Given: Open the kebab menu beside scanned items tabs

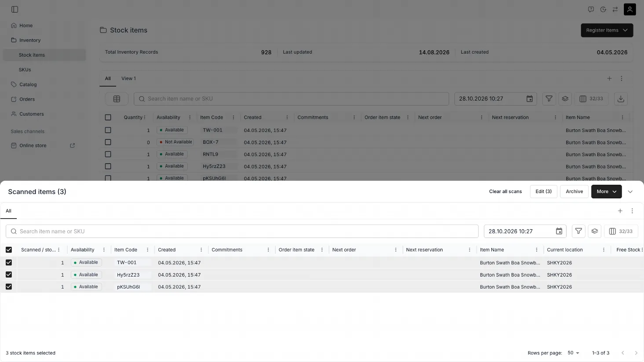Looking at the screenshot, I should 633,211.
